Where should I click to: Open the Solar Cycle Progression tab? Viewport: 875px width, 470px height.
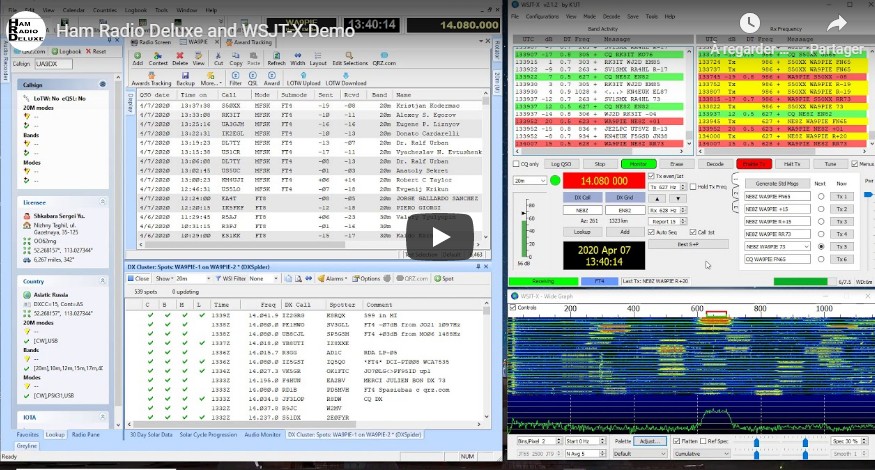coord(208,434)
